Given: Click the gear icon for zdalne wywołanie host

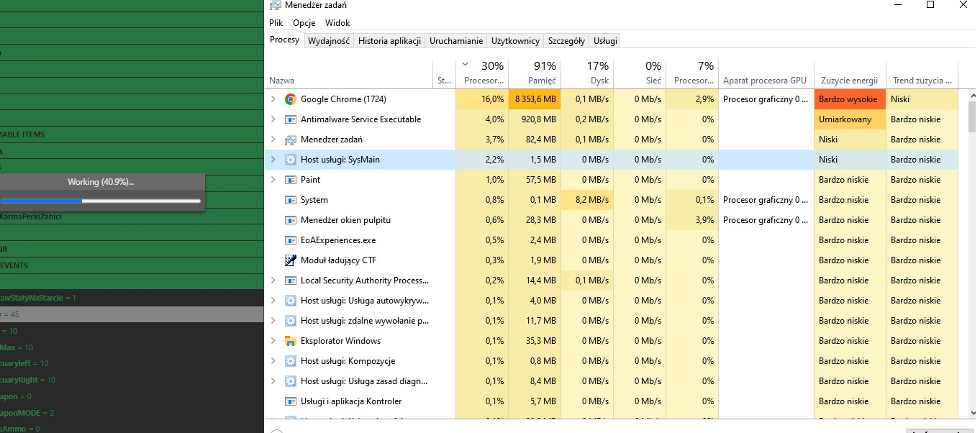Looking at the screenshot, I should click(x=291, y=321).
